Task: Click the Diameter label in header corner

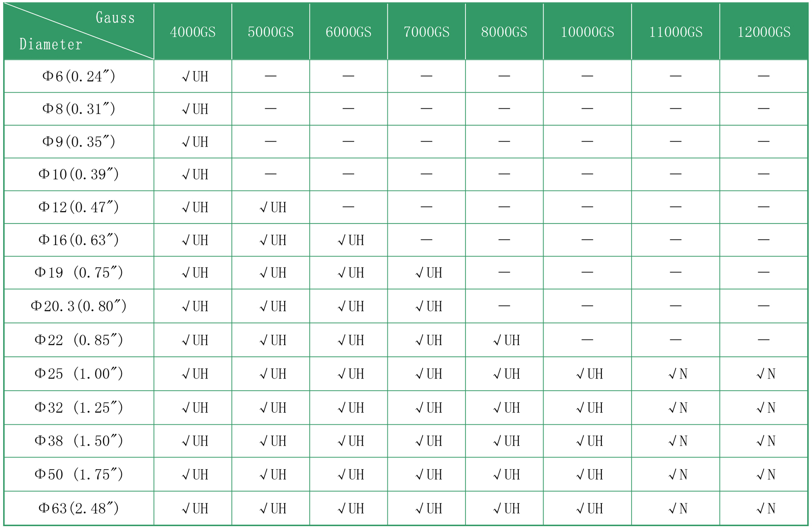Action: [51, 44]
